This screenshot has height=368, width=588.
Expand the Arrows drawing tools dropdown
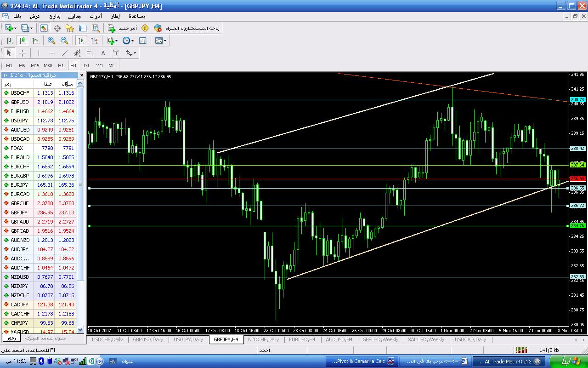pyautogui.click(x=131, y=53)
